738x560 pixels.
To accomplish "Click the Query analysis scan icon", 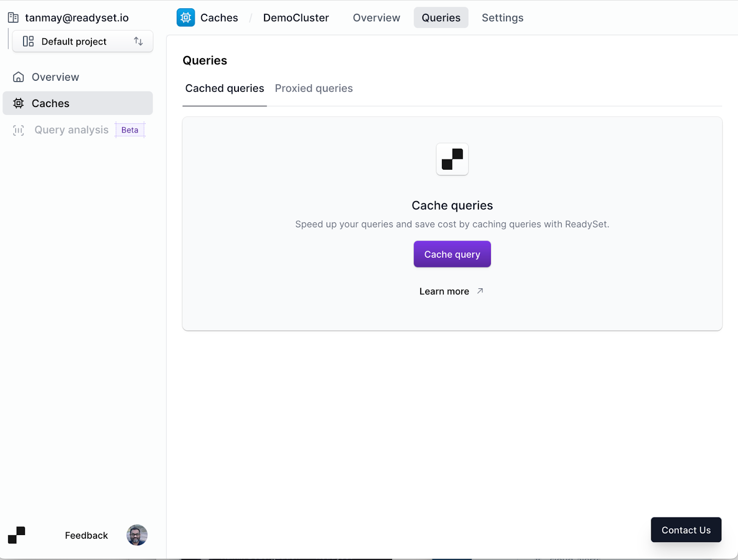I will [18, 130].
